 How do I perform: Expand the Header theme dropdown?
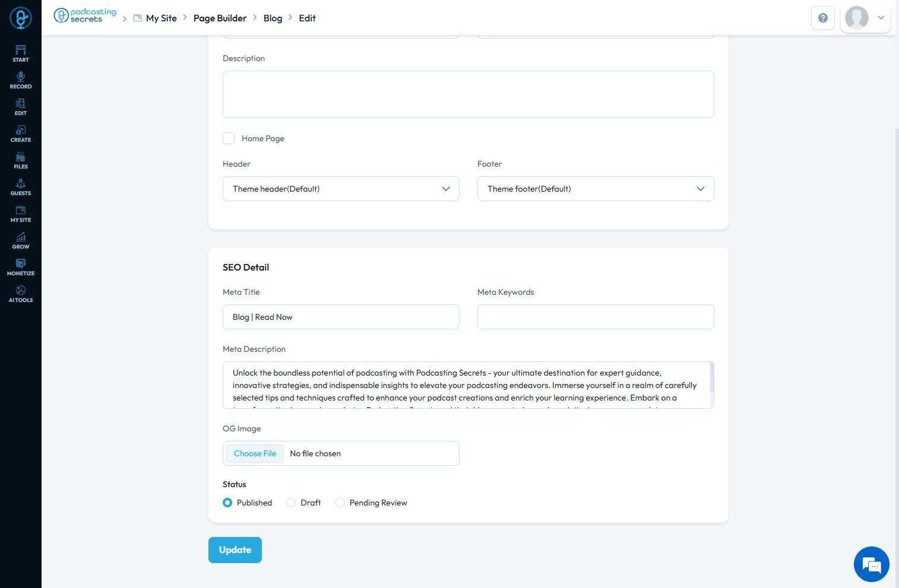tap(341, 189)
